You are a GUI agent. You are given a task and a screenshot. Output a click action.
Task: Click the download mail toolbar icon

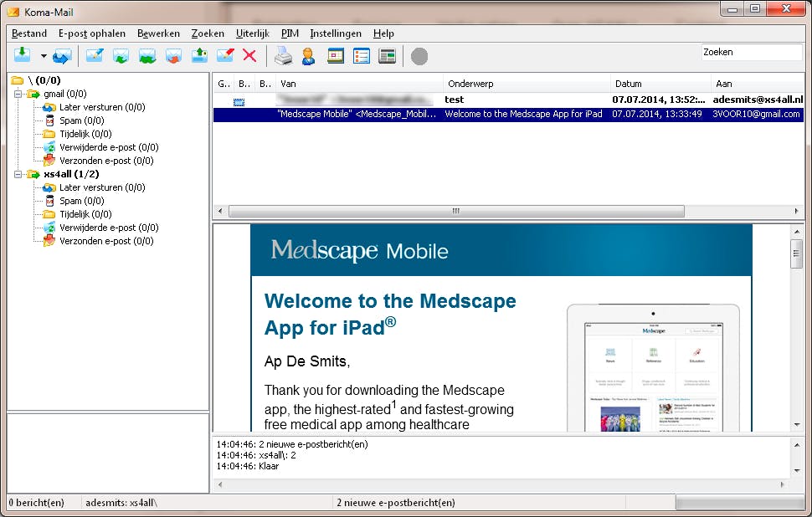tap(22, 55)
